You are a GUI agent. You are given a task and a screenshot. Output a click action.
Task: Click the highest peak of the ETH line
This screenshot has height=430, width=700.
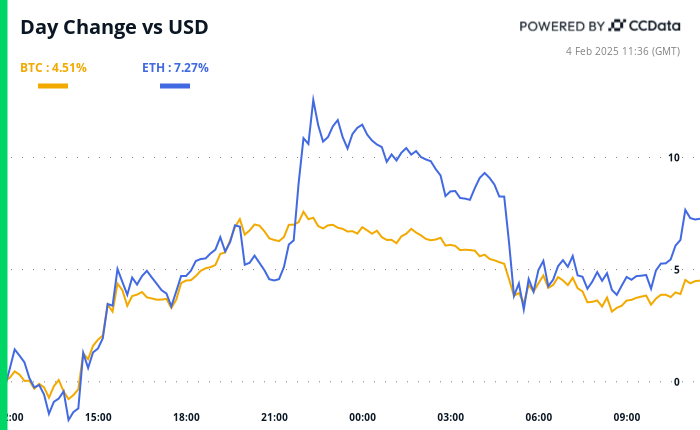pyautogui.click(x=313, y=98)
